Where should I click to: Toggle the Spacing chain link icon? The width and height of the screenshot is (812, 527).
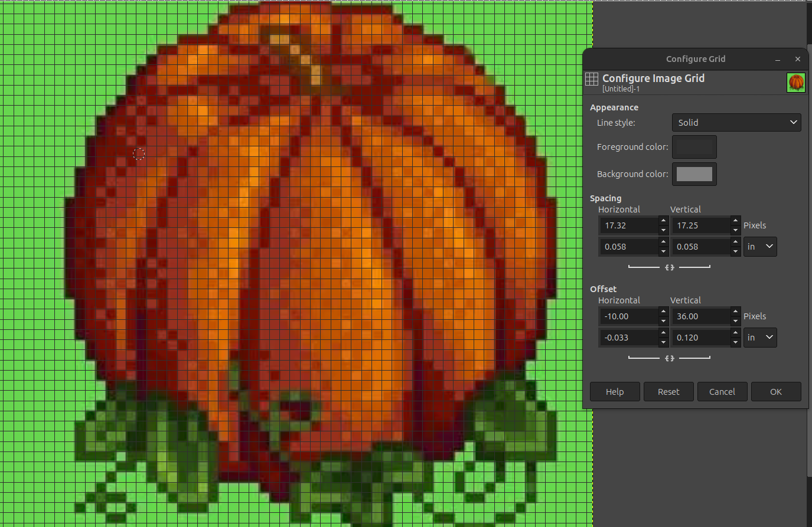click(669, 267)
